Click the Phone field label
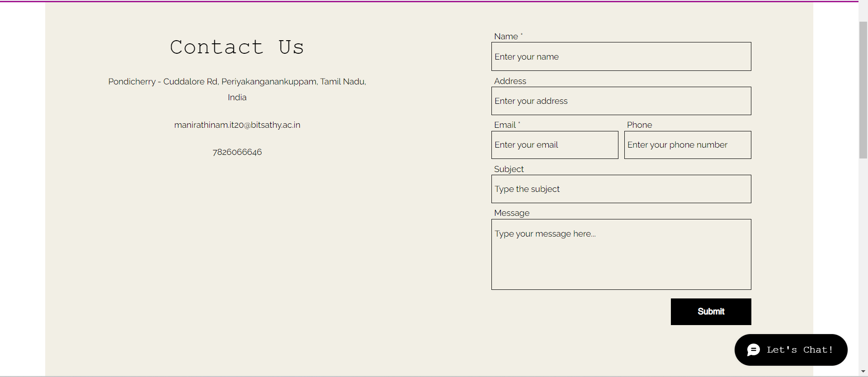This screenshot has width=868, height=377. click(639, 125)
